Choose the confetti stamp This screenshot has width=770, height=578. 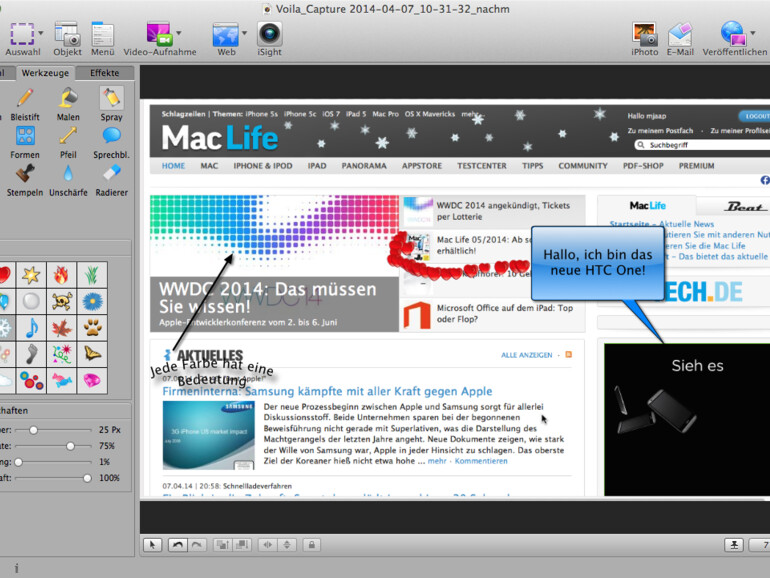(x=61, y=354)
